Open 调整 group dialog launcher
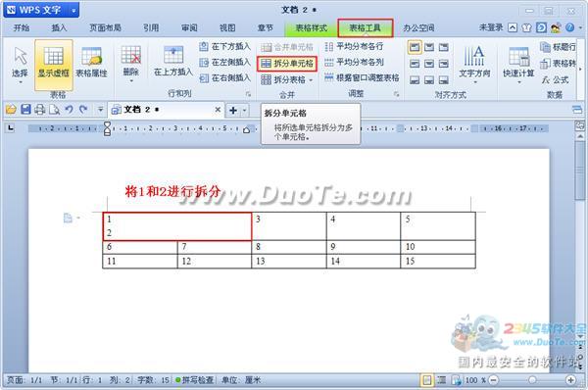Screen dimensions: 588x390 pyautogui.click(x=396, y=94)
